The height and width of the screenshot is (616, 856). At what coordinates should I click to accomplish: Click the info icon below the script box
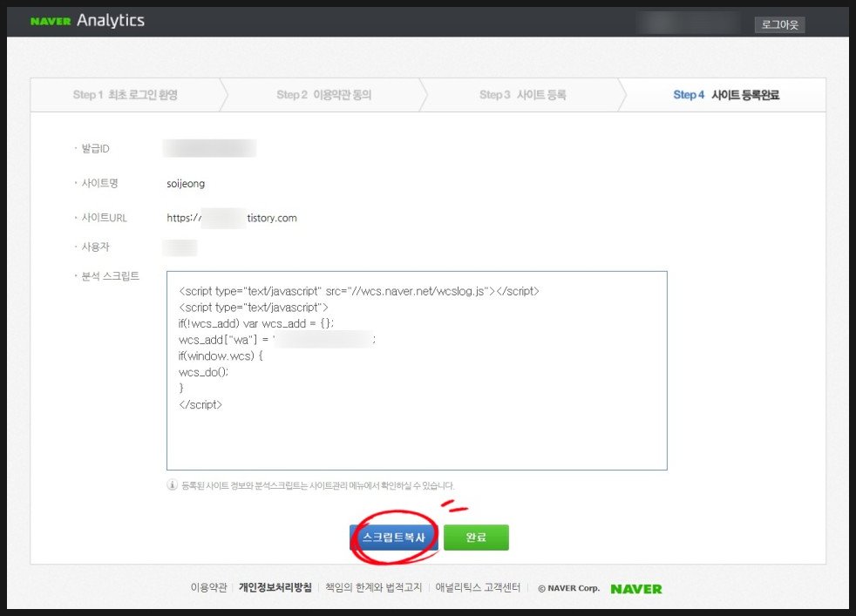(172, 485)
